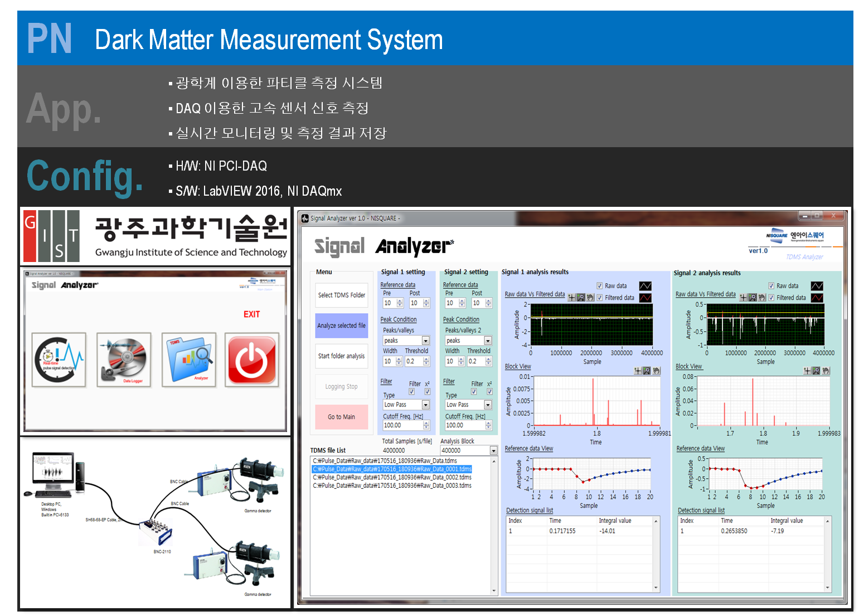Screen dimensions: 859x616
Task: Toggle the Filter checkbox in Signal 2 setting
Action: (474, 392)
